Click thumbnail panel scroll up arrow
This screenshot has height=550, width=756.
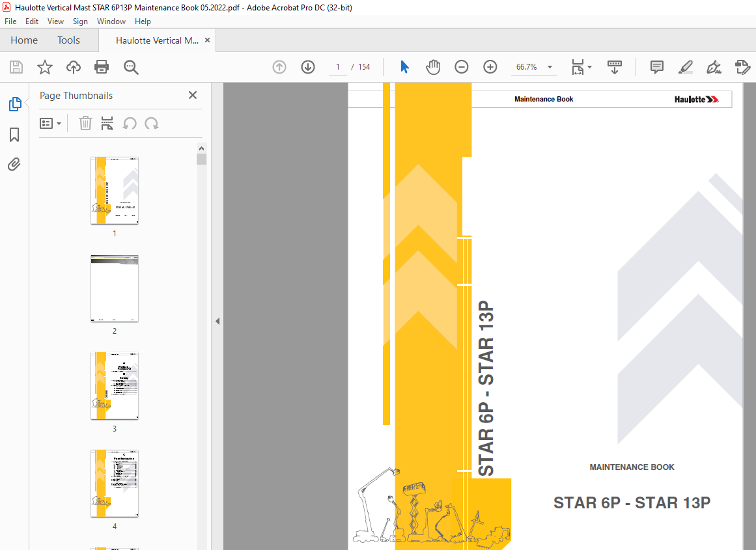(202, 148)
